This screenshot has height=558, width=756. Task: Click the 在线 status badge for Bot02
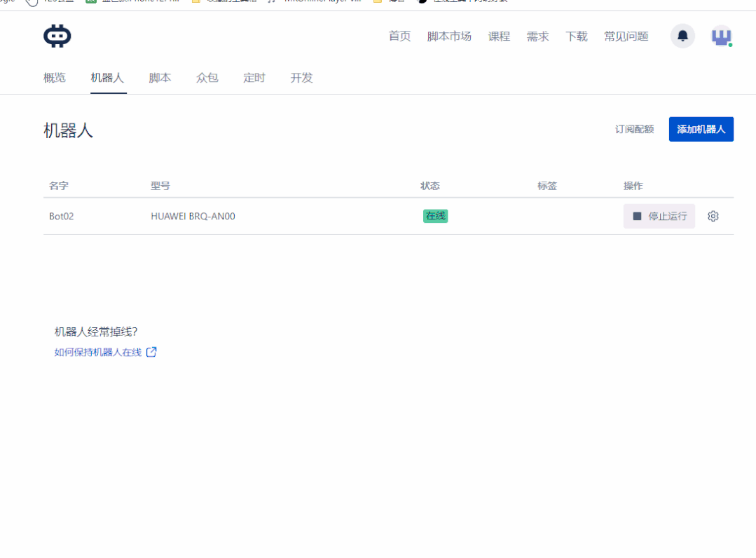pyautogui.click(x=434, y=216)
